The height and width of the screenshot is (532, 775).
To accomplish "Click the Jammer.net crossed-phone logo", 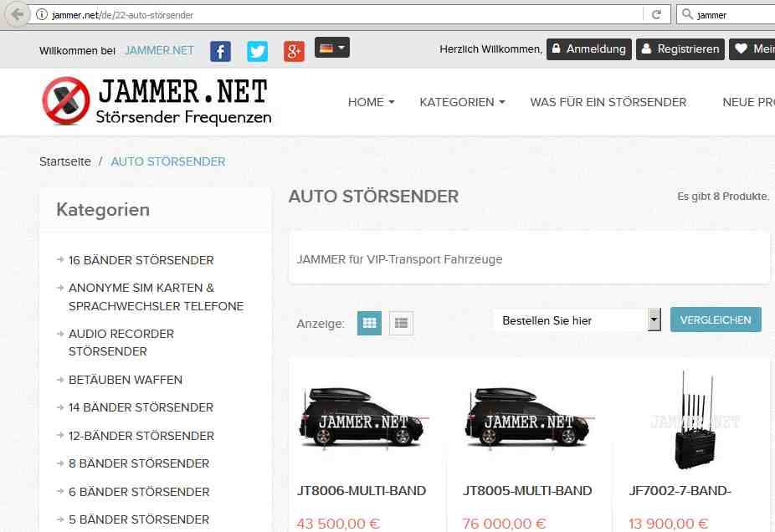I will tap(66, 100).
